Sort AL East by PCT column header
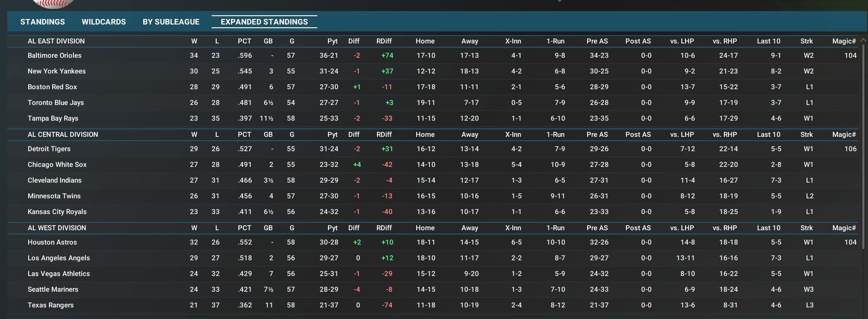The image size is (868, 319). [244, 41]
